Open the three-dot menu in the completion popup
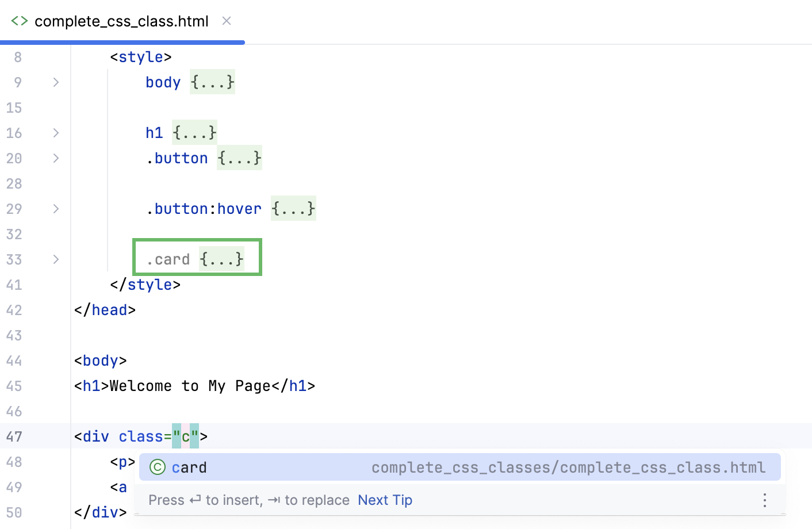Viewport: 812px width, 529px height. [765, 500]
